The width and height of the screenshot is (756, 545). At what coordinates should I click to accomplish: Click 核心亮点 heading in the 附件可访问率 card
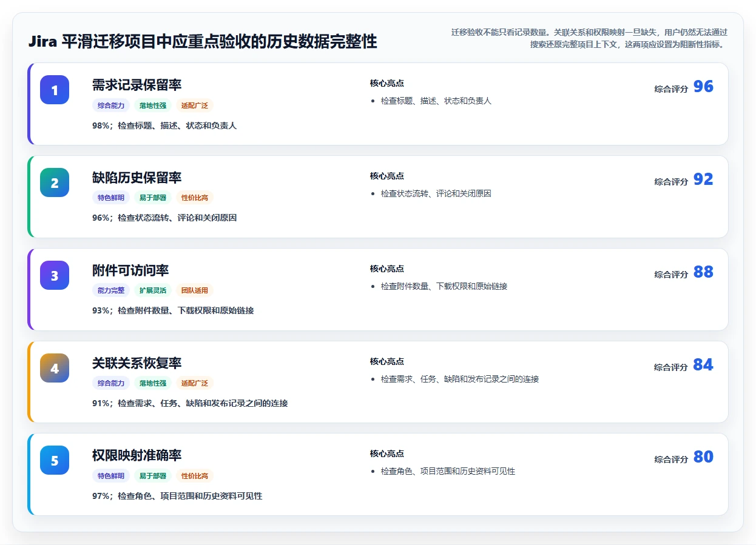(386, 269)
